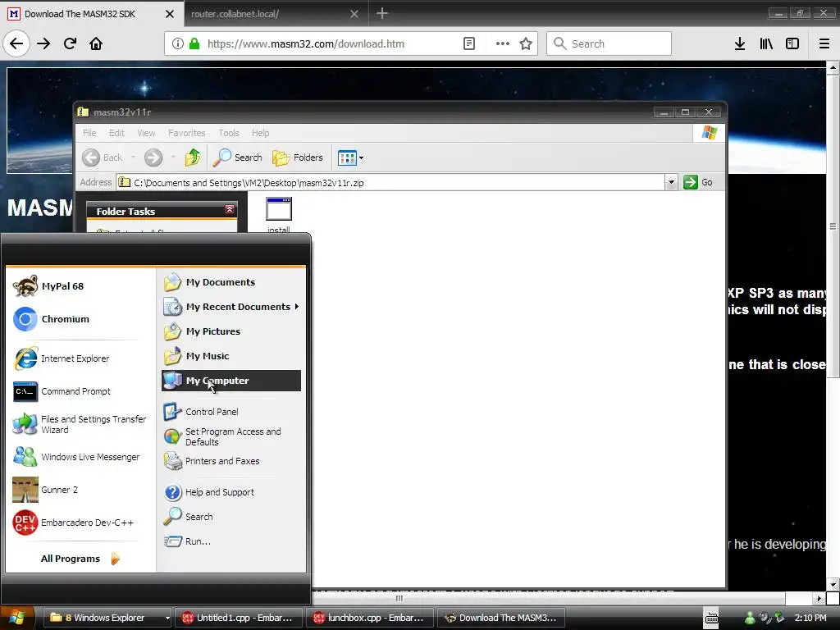840x630 pixels.
Task: Open the browser home page
Action: tap(96, 43)
